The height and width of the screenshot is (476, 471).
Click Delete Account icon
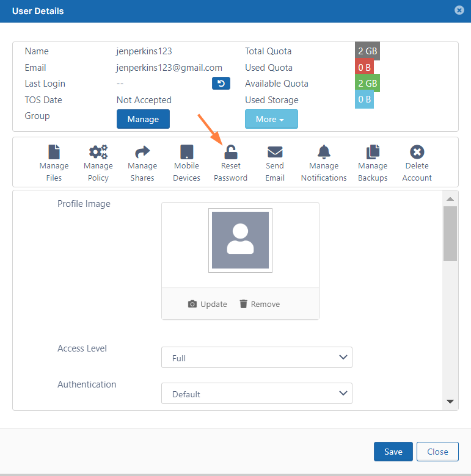point(417,152)
